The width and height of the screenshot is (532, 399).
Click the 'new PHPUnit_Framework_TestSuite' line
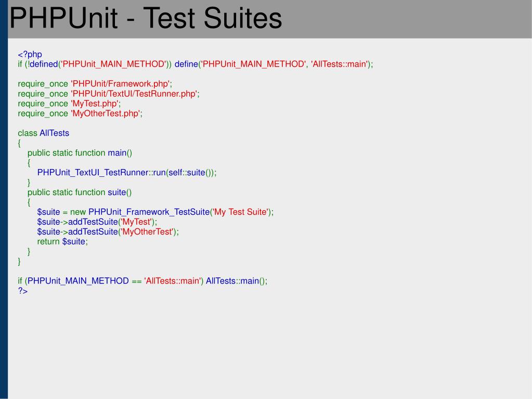pos(155,212)
